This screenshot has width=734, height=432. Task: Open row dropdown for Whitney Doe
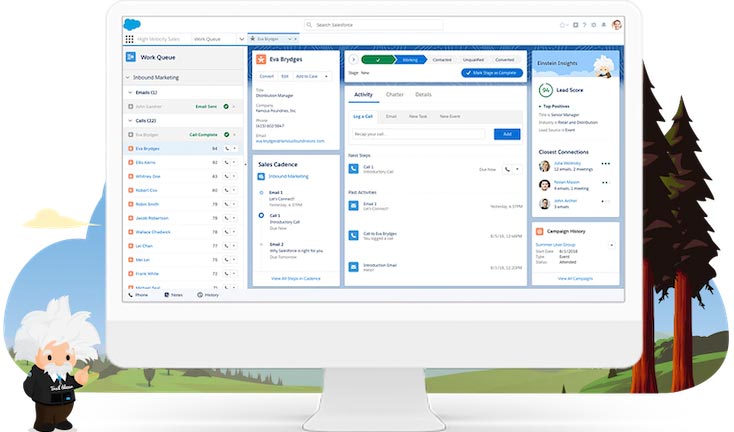235,176
